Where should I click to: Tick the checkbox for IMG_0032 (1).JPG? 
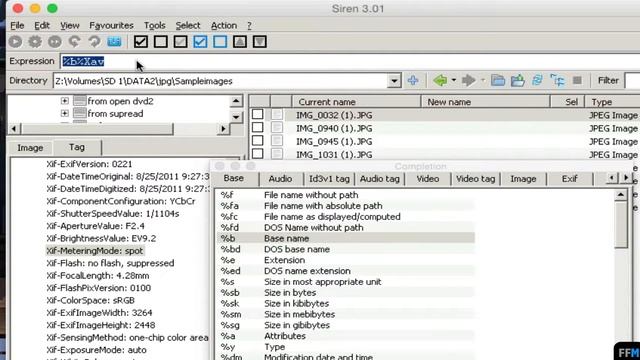257,115
